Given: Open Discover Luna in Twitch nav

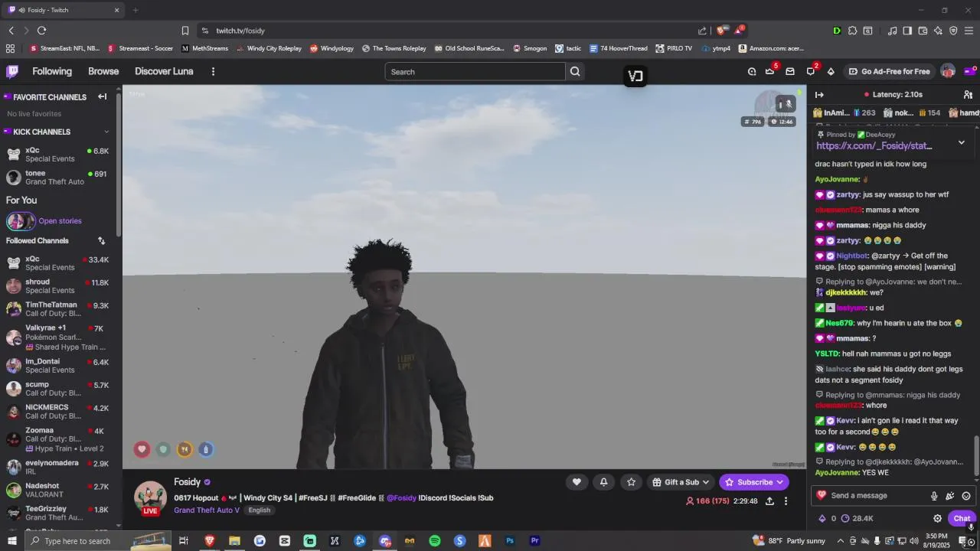Looking at the screenshot, I should coord(164,71).
